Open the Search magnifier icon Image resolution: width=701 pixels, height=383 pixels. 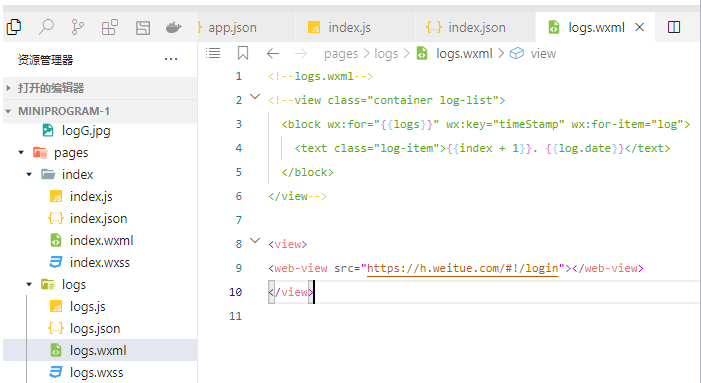pos(46,27)
